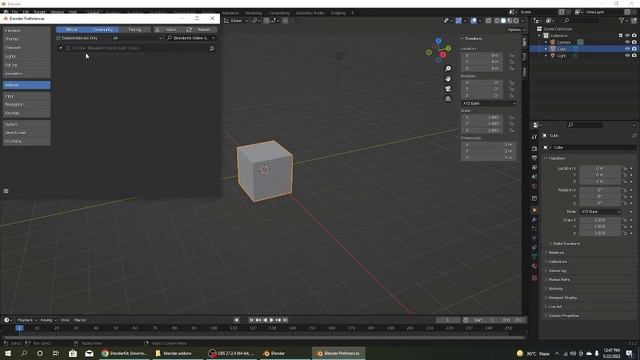The image size is (640, 360).
Task: Hide Camera in viewport via eye icon
Action: [x=627, y=42]
